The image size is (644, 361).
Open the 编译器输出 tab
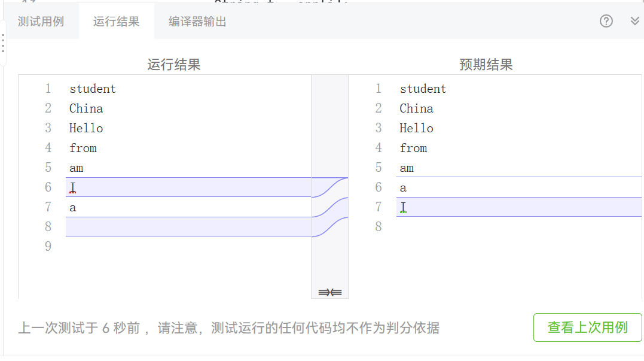point(197,22)
